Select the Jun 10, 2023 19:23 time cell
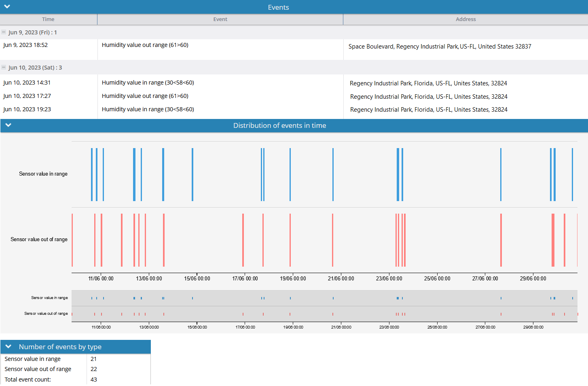 [27, 109]
